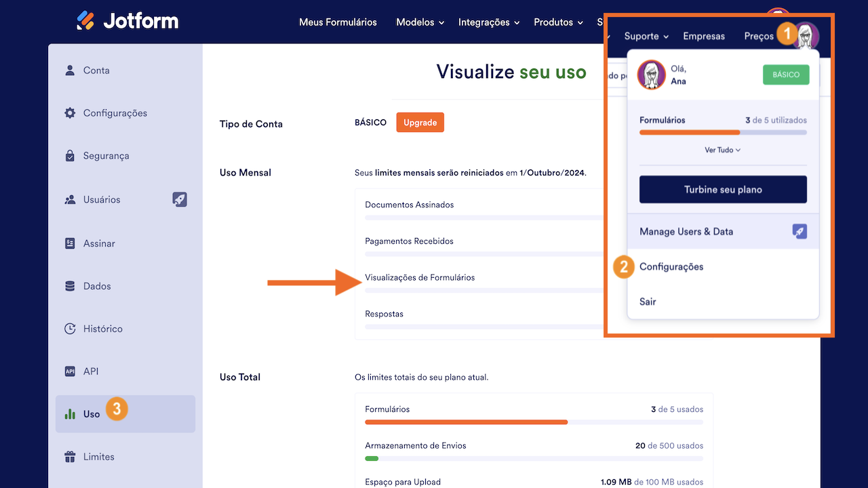This screenshot has width=868, height=488.
Task: Open Limites via the gift icon
Action: click(x=70, y=457)
